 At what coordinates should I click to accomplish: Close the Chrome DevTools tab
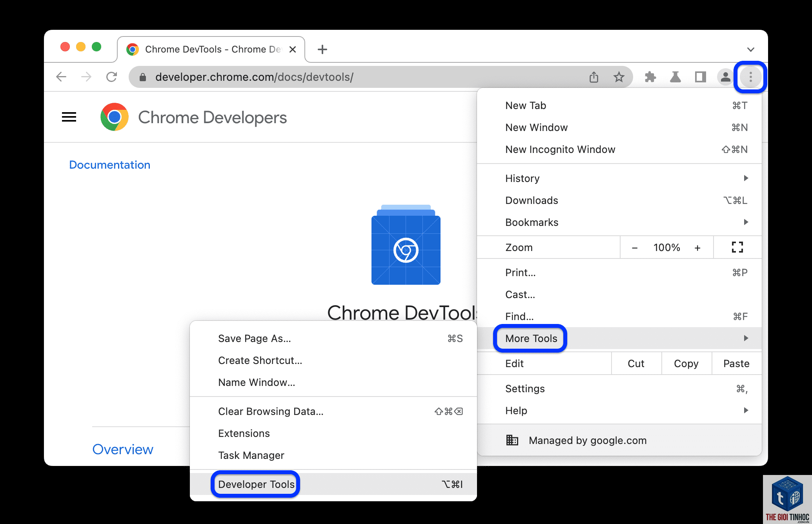293,49
